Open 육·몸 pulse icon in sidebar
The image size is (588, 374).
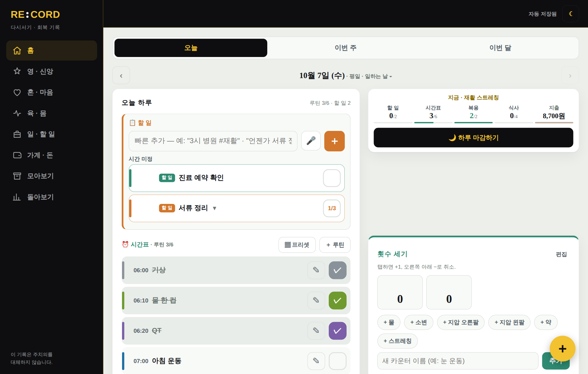coord(17,113)
